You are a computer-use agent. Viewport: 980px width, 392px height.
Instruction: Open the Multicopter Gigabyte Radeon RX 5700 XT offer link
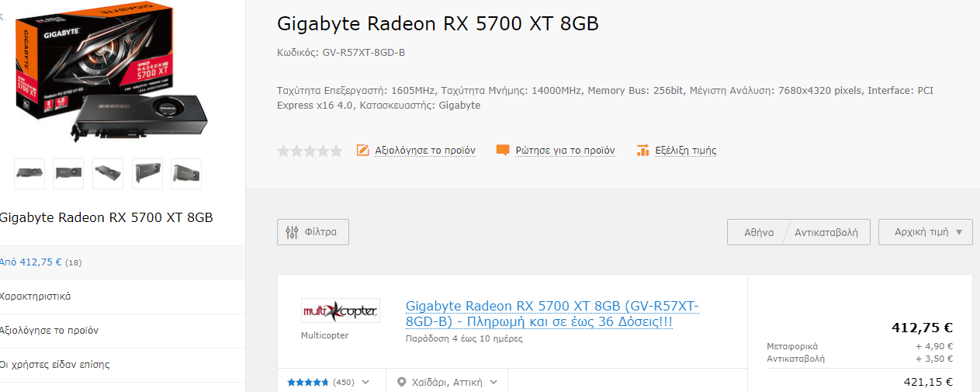[x=552, y=314]
